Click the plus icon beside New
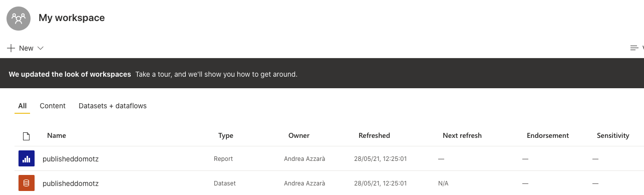Screen dimensions: 644x195 (11, 48)
